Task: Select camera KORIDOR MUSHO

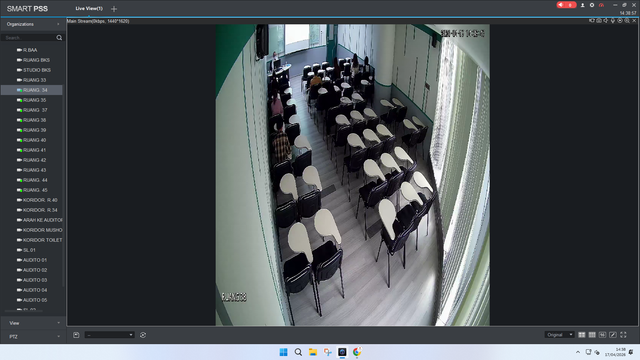Action: click(x=42, y=230)
